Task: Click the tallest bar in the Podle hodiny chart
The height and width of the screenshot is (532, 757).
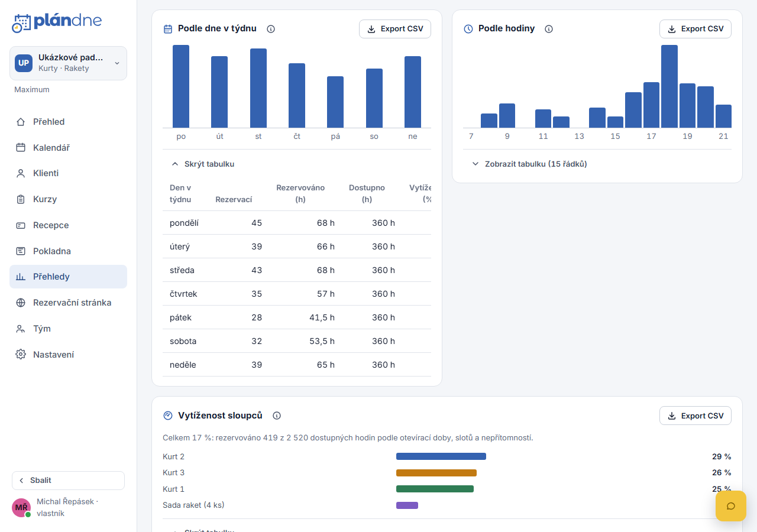Action: [x=669, y=86]
